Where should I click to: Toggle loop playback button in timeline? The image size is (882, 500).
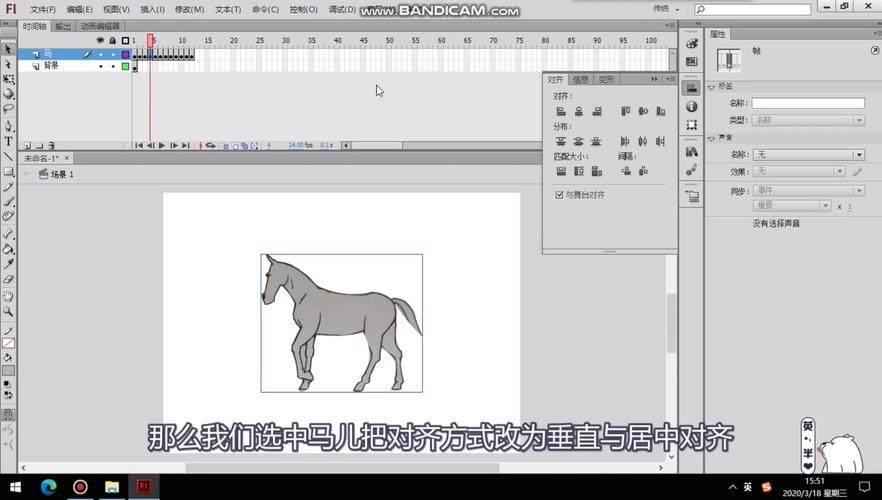(x=211, y=146)
